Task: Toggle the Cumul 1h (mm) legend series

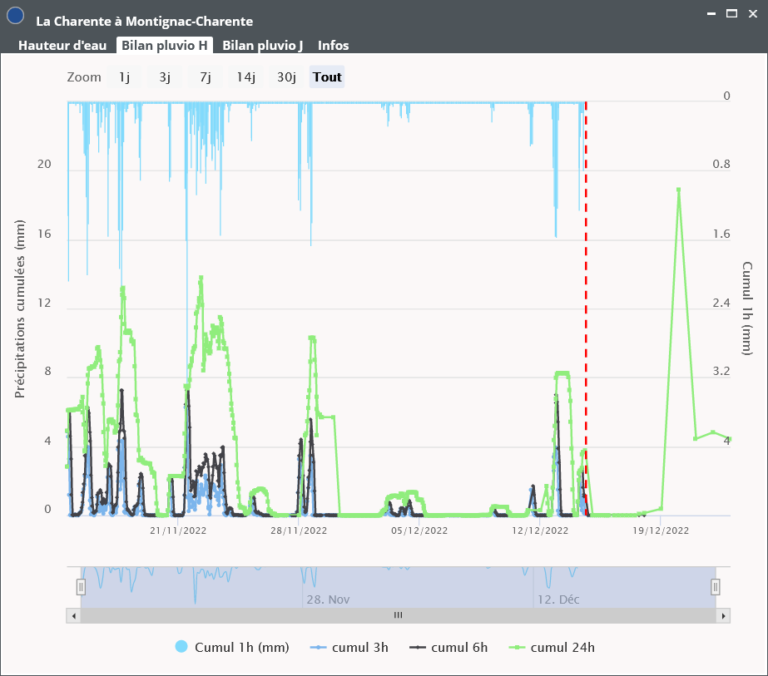Action: point(232,647)
